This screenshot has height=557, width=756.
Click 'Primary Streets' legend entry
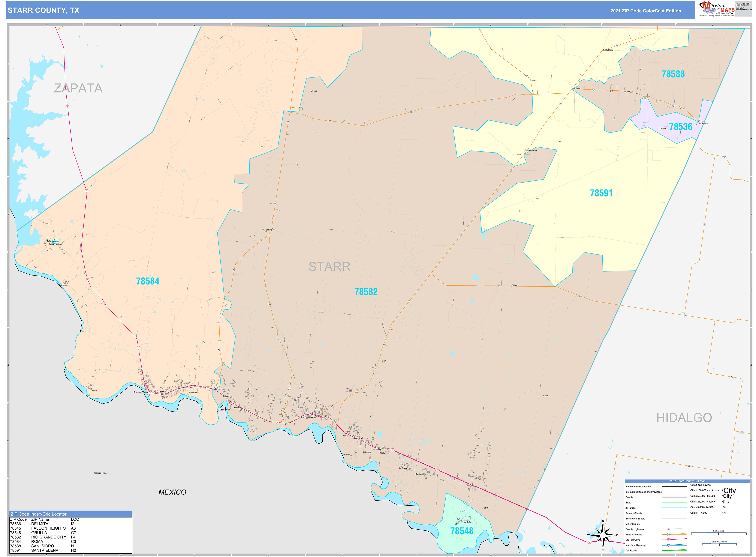coord(634,513)
